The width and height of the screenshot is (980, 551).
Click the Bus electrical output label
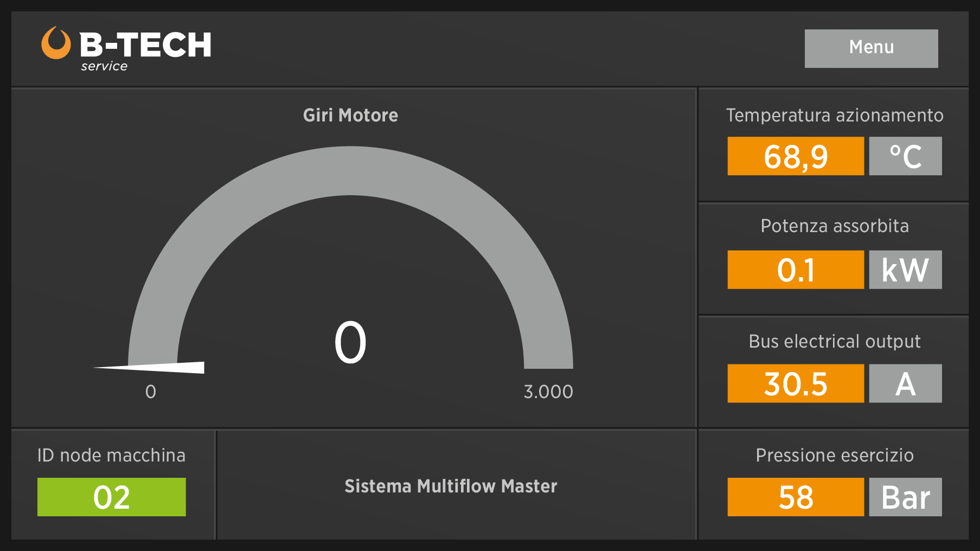(x=834, y=341)
